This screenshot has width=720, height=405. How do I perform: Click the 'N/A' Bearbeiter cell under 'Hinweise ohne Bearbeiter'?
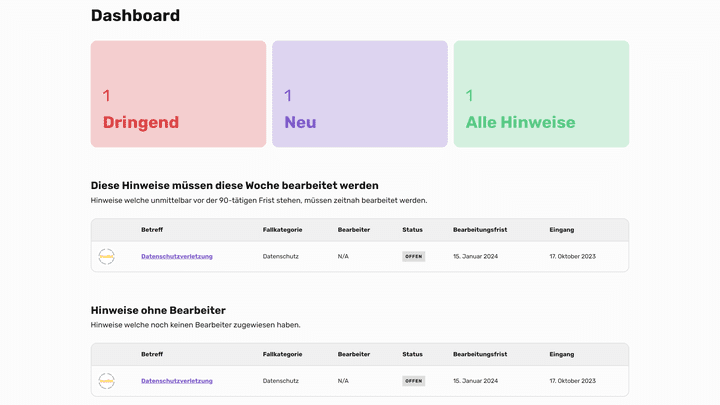(x=343, y=380)
